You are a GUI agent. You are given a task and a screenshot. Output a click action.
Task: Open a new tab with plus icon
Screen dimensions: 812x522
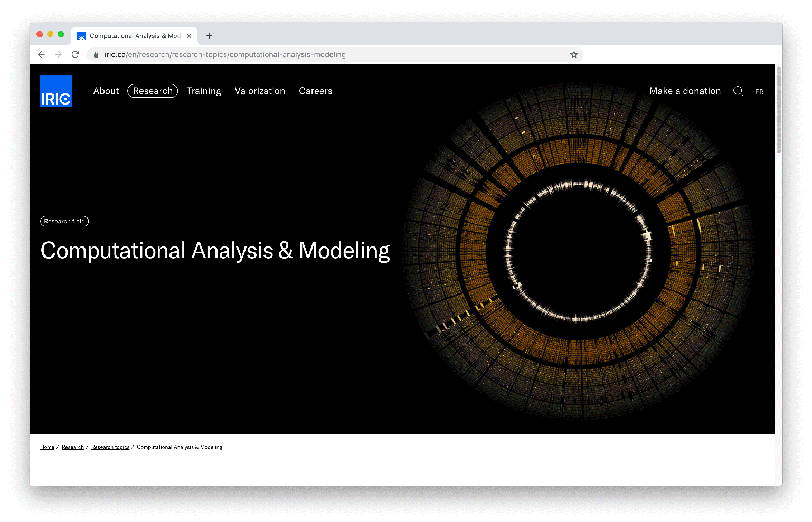pos(209,36)
